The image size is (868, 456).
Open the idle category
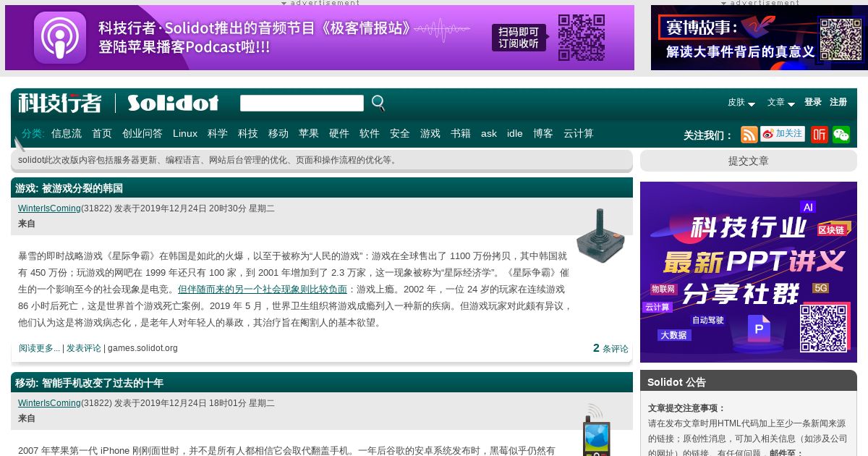pyautogui.click(x=515, y=133)
